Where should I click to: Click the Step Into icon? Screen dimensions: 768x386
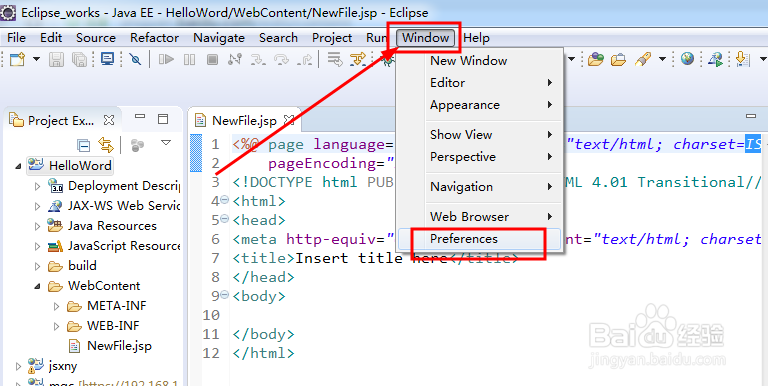point(258,59)
